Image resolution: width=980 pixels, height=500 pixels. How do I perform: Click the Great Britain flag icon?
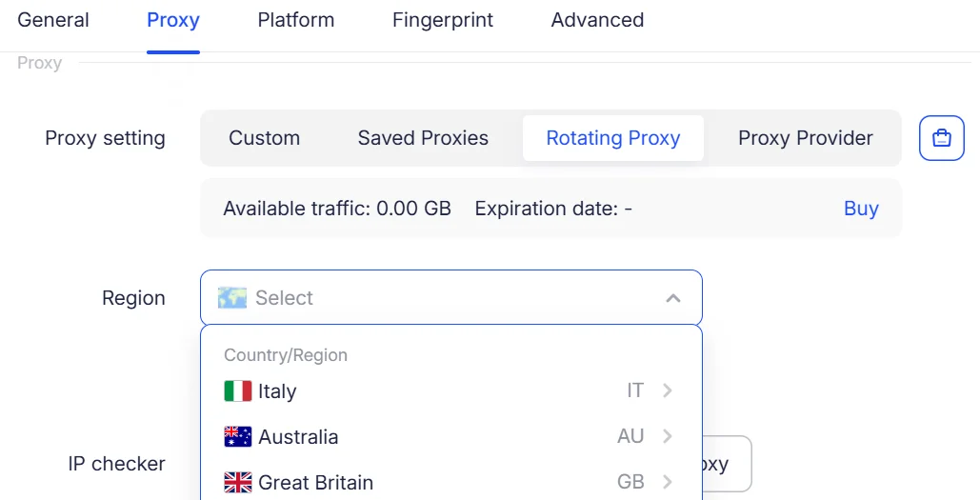pyautogui.click(x=237, y=482)
